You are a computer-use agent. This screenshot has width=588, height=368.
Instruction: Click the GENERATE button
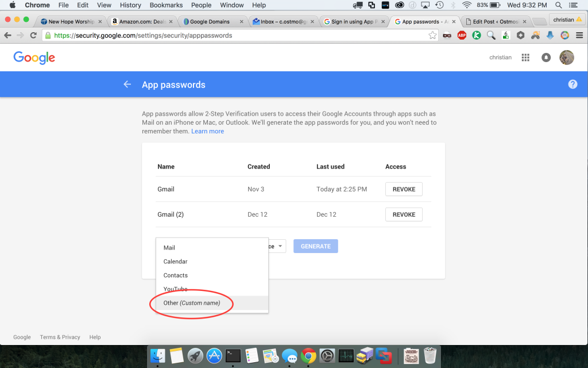tap(316, 246)
